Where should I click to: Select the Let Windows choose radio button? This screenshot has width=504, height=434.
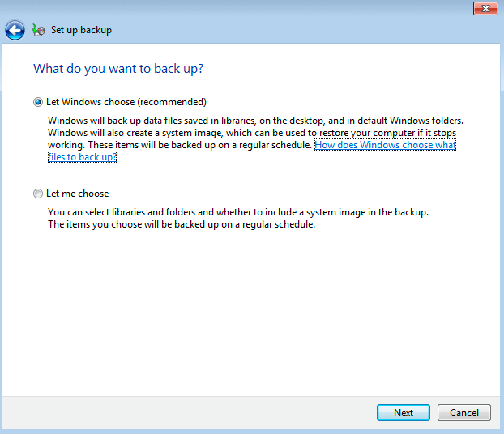click(38, 102)
